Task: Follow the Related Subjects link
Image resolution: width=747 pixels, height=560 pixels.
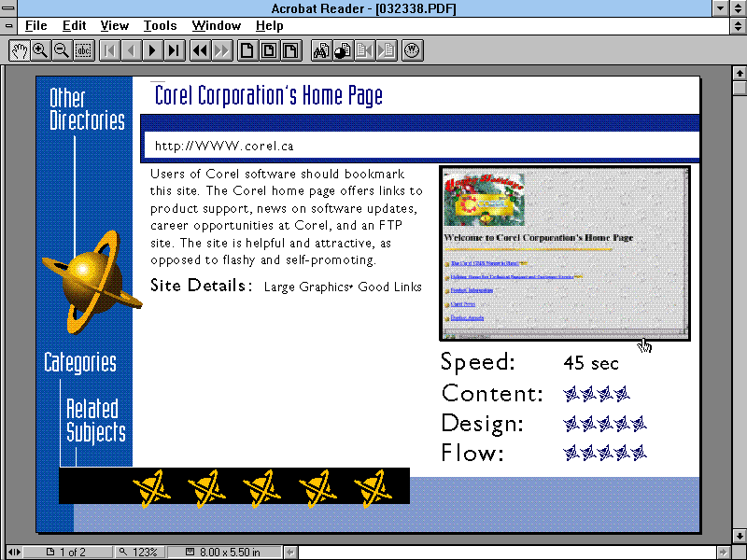Action: point(96,421)
